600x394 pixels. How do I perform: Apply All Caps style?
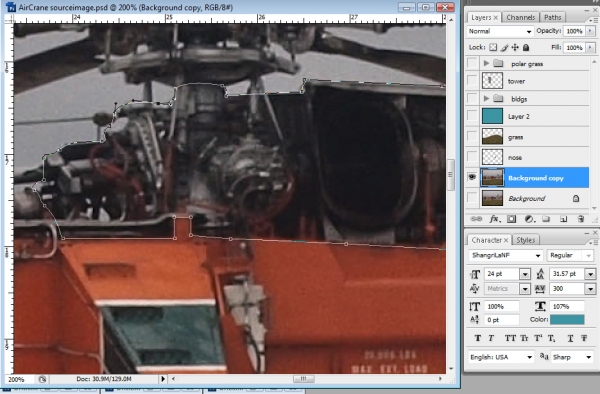[x=510, y=338]
